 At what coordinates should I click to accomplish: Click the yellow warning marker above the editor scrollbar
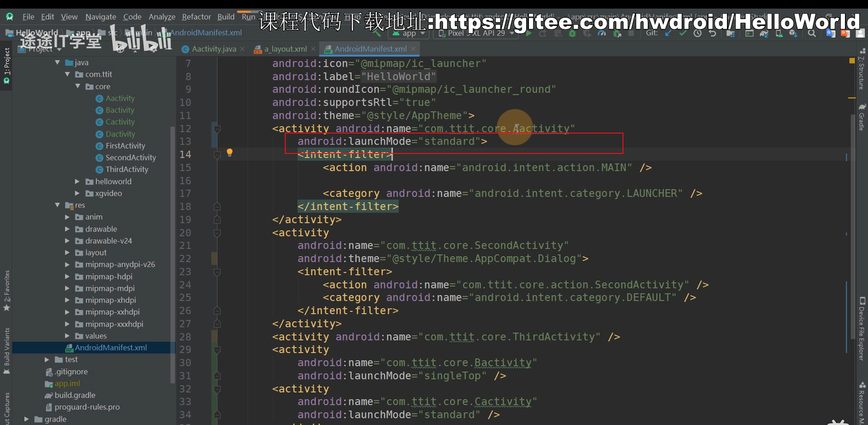852,60
